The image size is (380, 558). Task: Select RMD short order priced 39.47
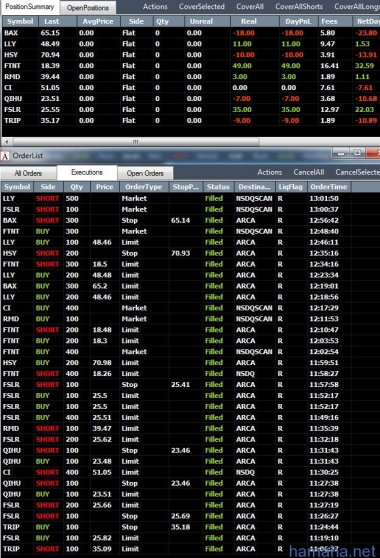pyautogui.click(x=190, y=428)
